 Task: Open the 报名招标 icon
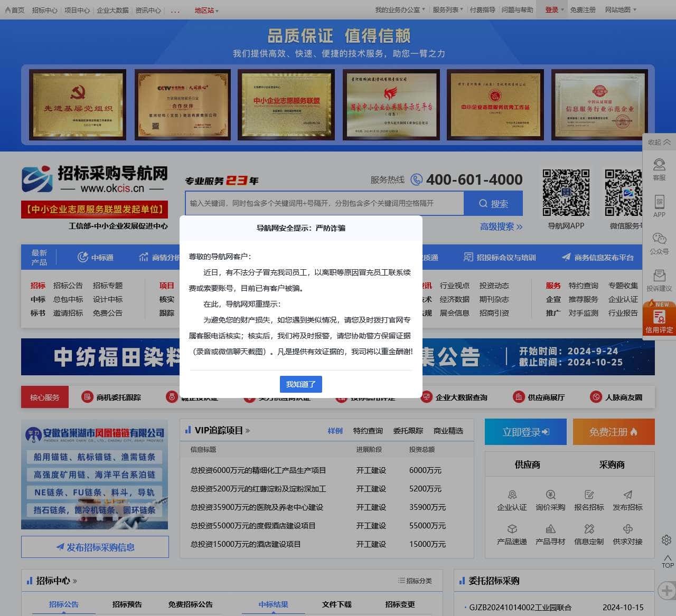[x=589, y=500]
